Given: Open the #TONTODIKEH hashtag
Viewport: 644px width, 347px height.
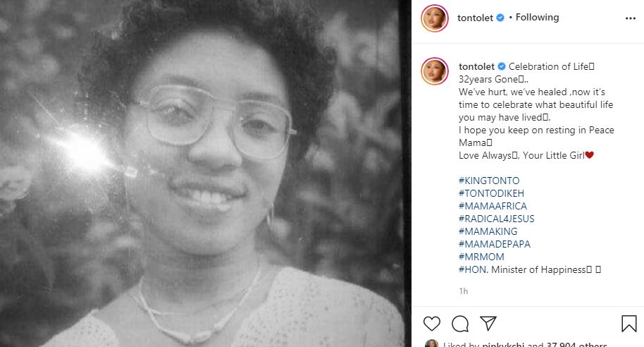Looking at the screenshot, I should point(491,193).
